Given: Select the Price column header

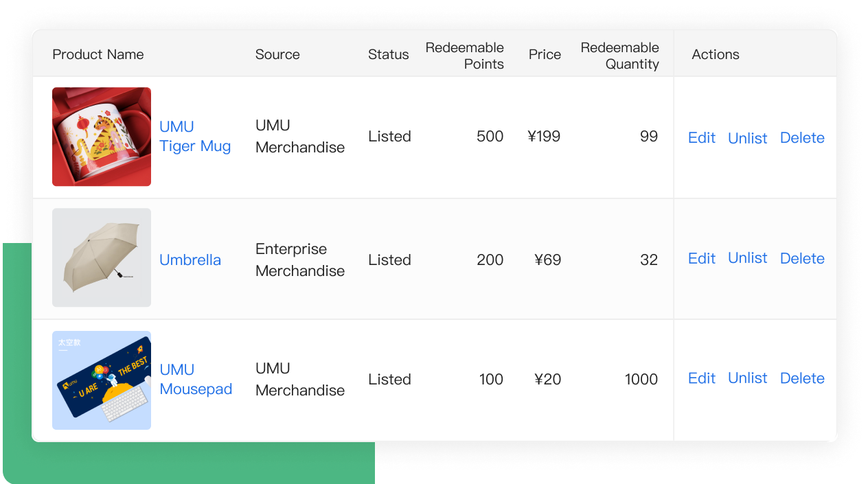Looking at the screenshot, I should click(x=545, y=55).
